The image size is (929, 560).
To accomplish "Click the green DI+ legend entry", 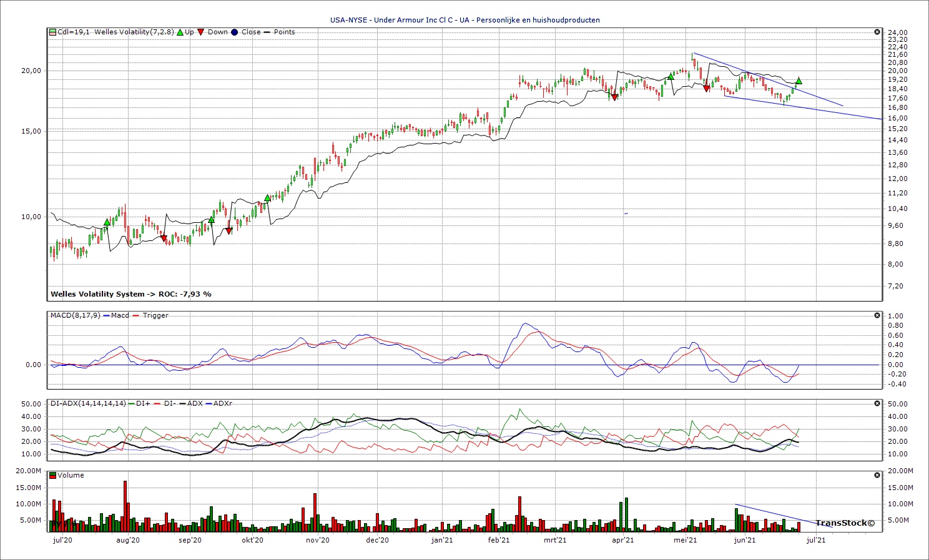I will [x=140, y=403].
